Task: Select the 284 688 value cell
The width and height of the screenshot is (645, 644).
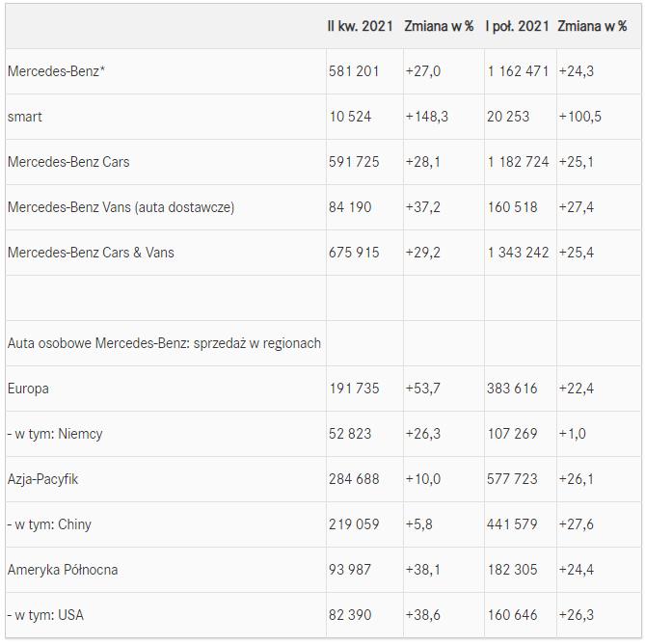Action: pos(353,479)
